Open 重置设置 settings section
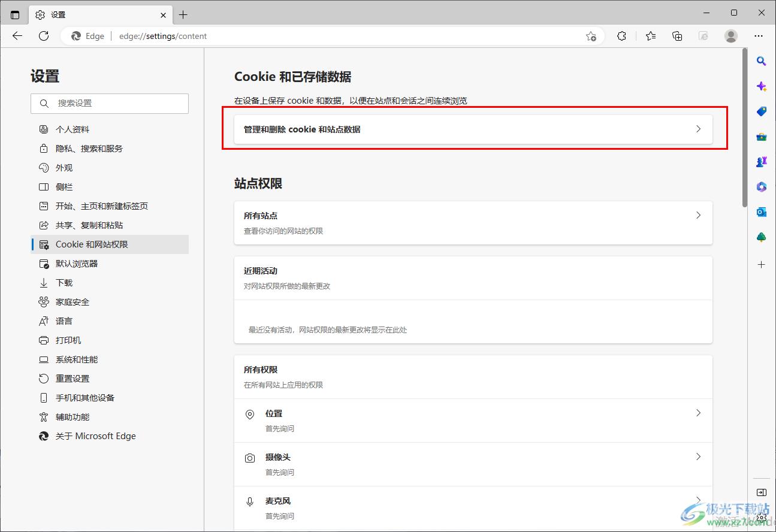776x532 pixels. point(110,379)
